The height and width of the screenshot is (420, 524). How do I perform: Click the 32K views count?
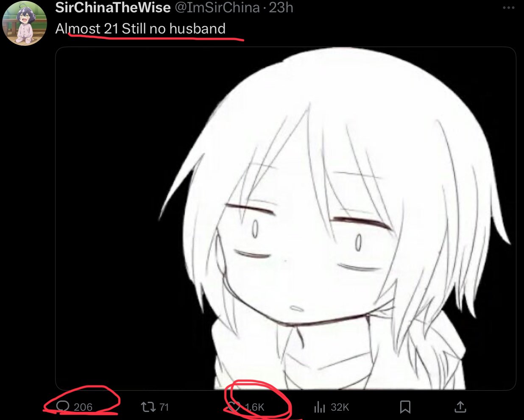click(340, 407)
